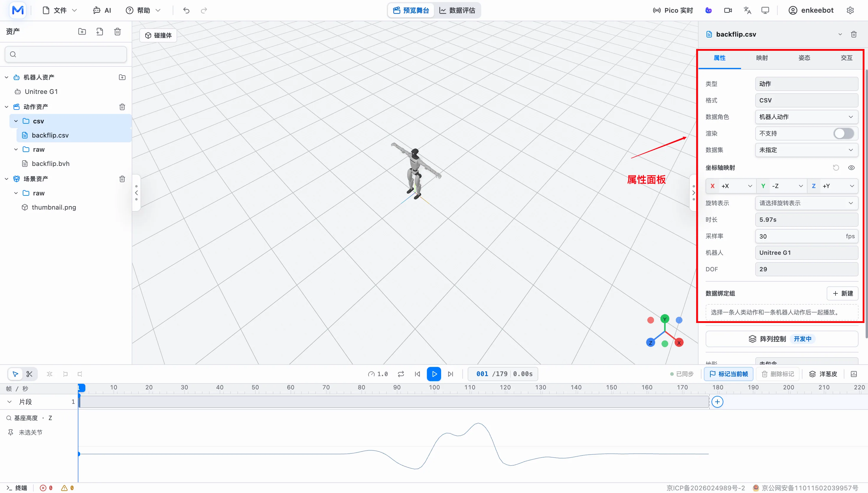Click the purple mascot icon in header
The width and height of the screenshot is (868, 493).
tap(708, 10)
